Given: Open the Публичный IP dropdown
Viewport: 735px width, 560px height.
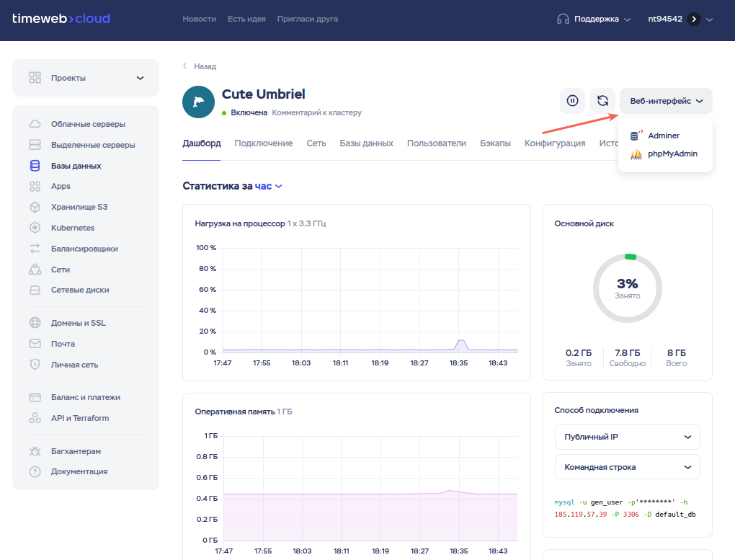Looking at the screenshot, I should 627,437.
